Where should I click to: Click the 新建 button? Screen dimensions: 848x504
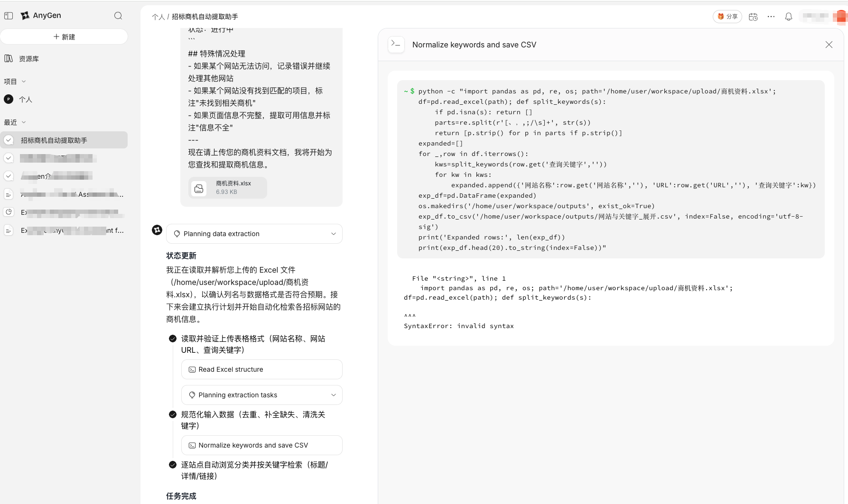coord(64,37)
